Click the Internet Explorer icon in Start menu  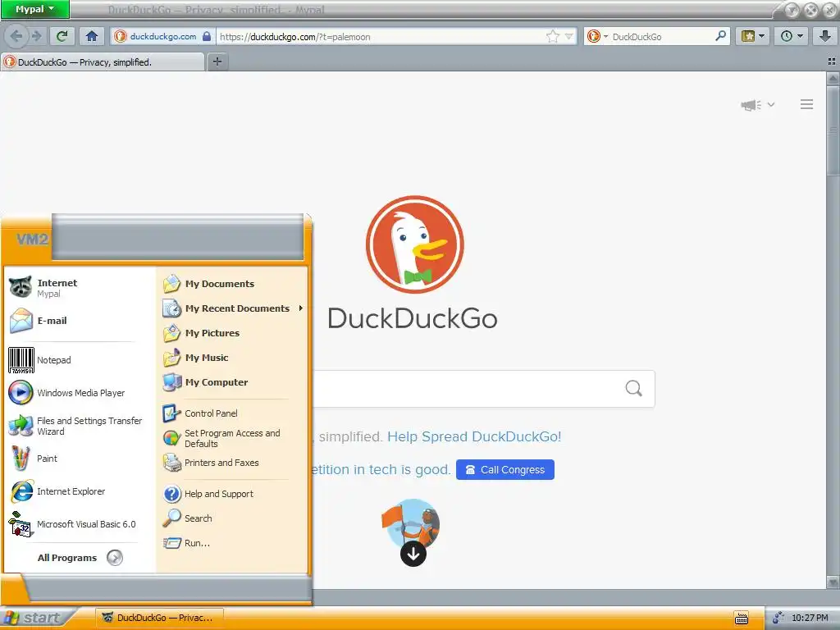[22, 491]
